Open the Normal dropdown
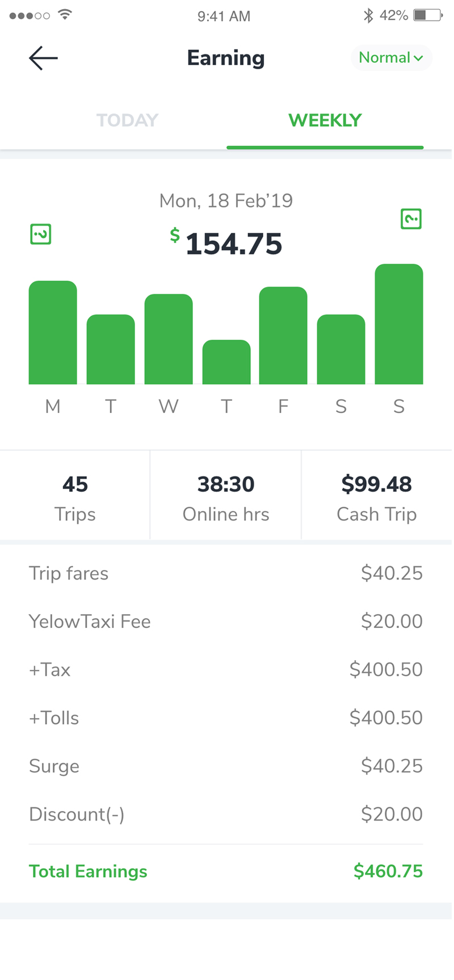Viewport: 454px width, 980px height. pos(392,58)
